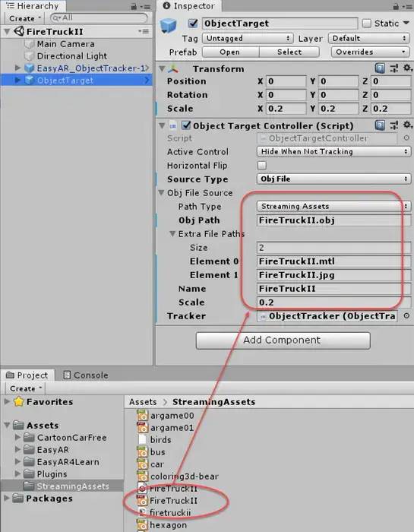
Task: Switch to the Console tab
Action: (86, 375)
